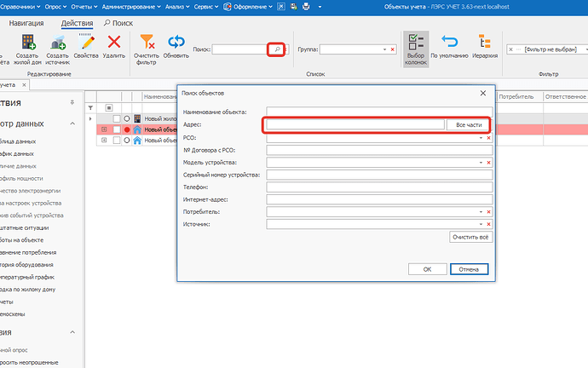Click the x before Фильтр не выбран
Viewport: 588px width, 368px height.
click(510, 49)
